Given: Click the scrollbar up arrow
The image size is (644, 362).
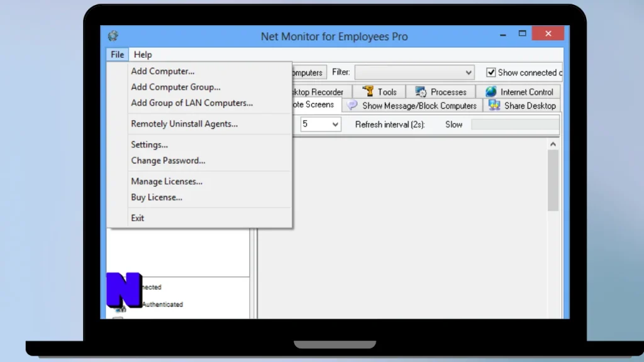Looking at the screenshot, I should [553, 144].
